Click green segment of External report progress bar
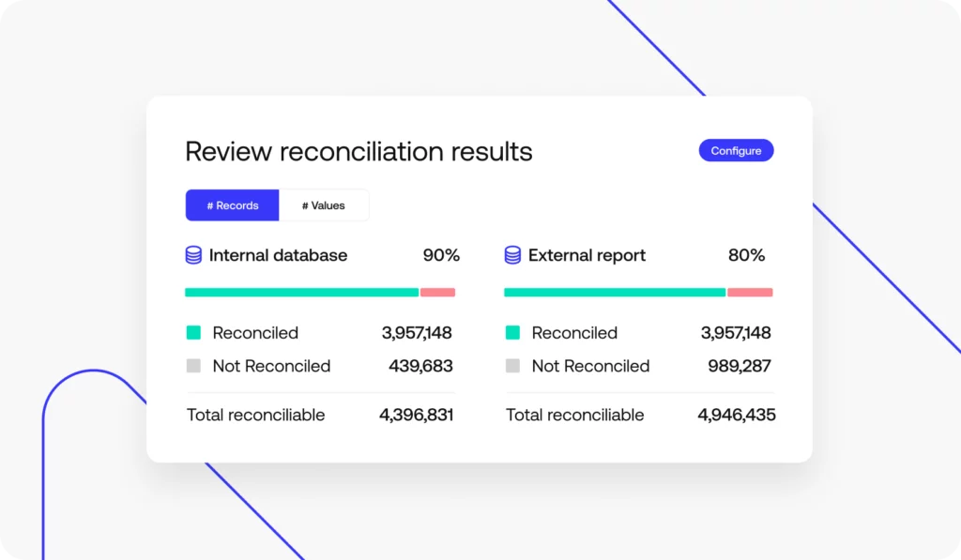 pyautogui.click(x=615, y=293)
